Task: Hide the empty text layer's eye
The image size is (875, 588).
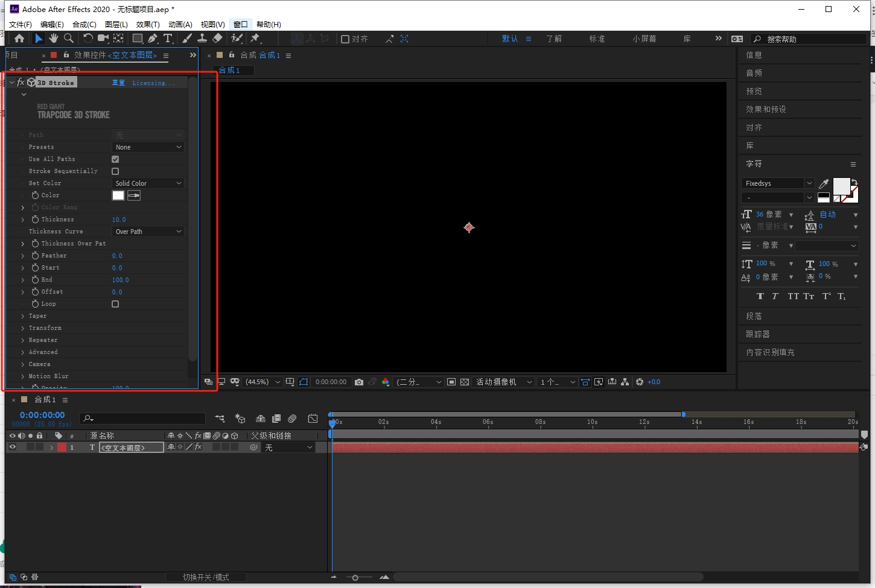Action: pyautogui.click(x=12, y=447)
